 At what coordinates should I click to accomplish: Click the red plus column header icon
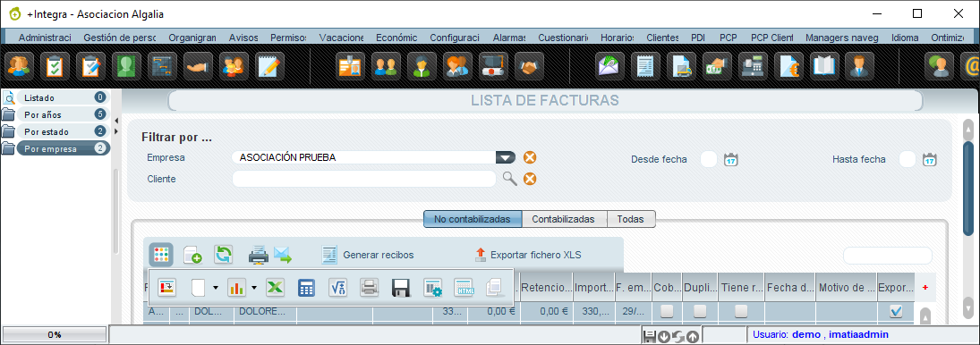pos(925,288)
